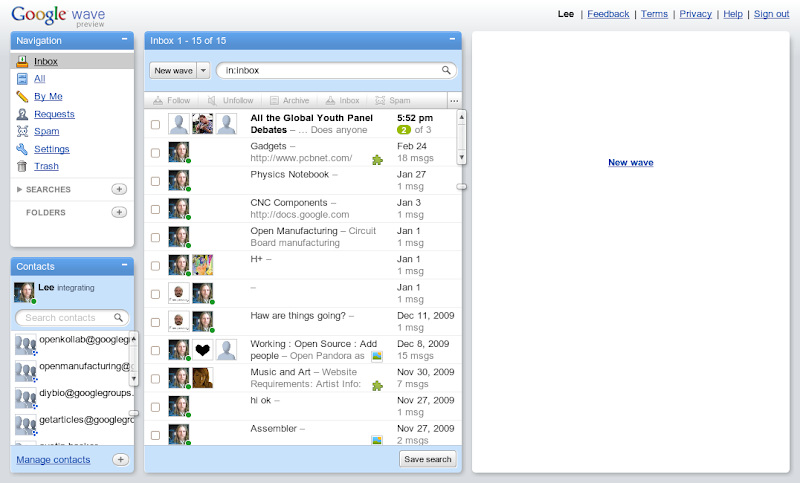Open the Privacy link
800x483 pixels.
click(x=695, y=14)
